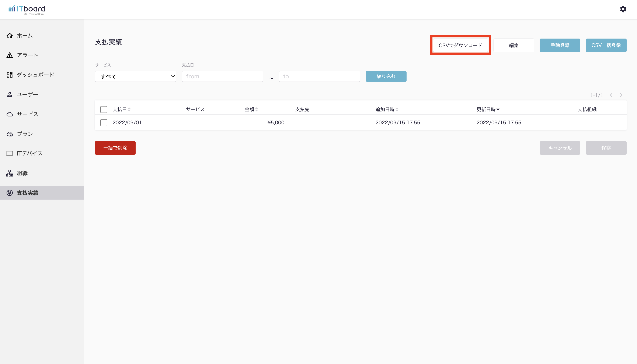Check the 2022/09/01 payment row checkbox
This screenshot has height=364, width=637.
[x=104, y=122]
